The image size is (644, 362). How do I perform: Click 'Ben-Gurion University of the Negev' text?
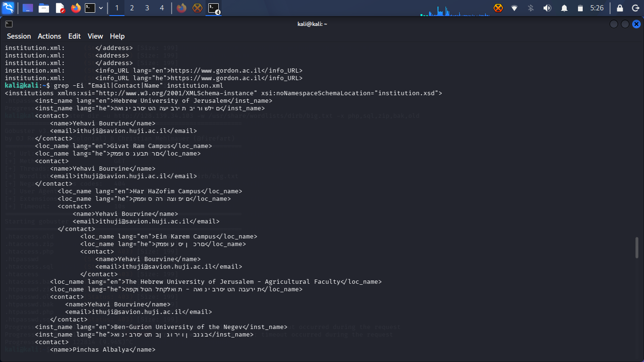point(178,327)
